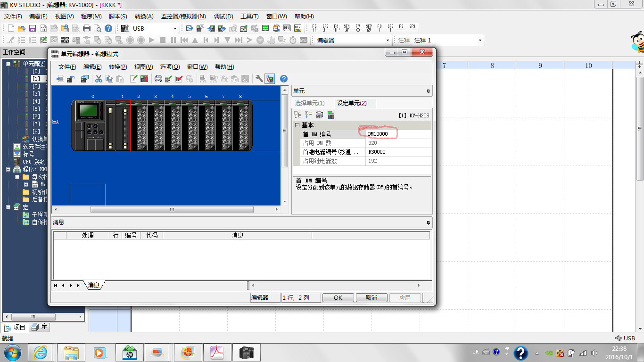The width and height of the screenshot is (644, 362).
Task: Open the 调试(D) menu in main window
Action: [223, 16]
